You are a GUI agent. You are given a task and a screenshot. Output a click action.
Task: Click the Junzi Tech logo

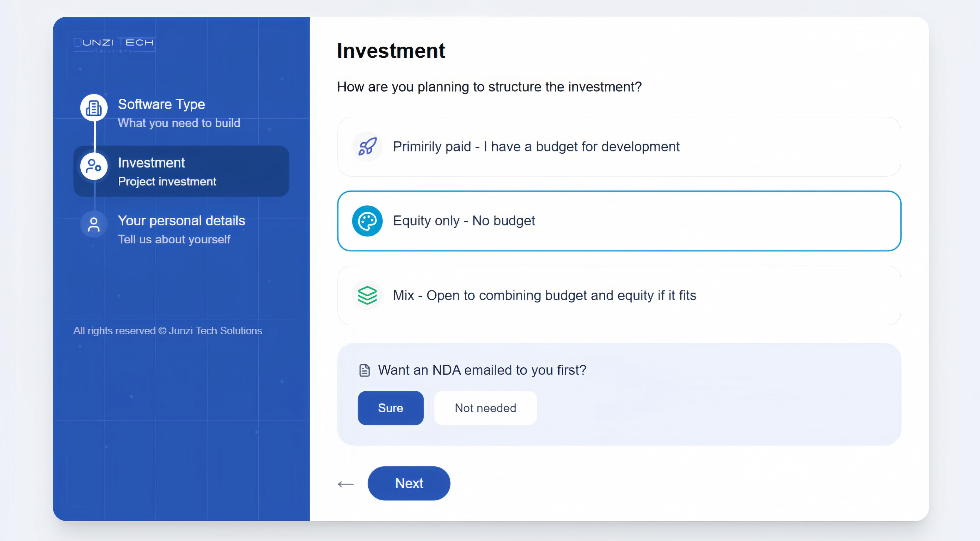point(114,44)
